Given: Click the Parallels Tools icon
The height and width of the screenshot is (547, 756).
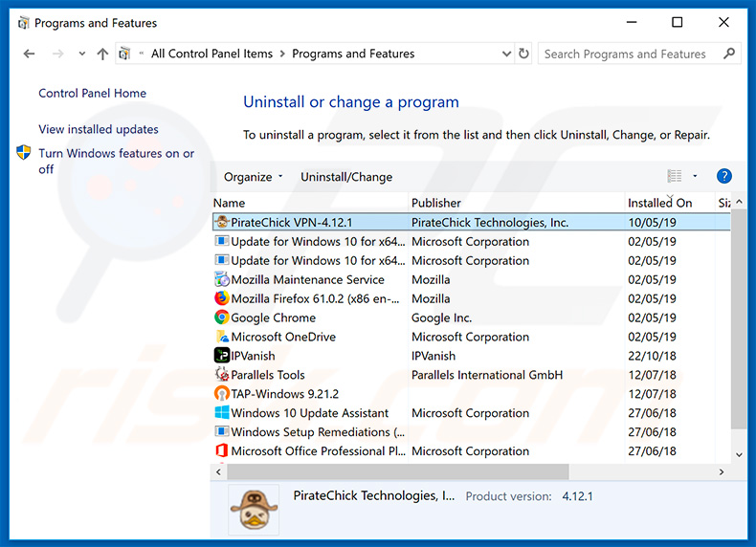Looking at the screenshot, I should 222,375.
